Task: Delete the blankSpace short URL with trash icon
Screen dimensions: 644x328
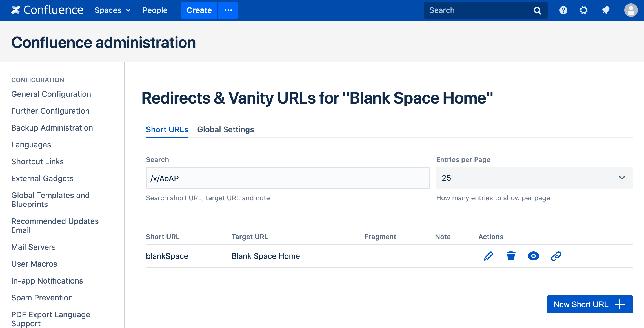Action: (511, 256)
